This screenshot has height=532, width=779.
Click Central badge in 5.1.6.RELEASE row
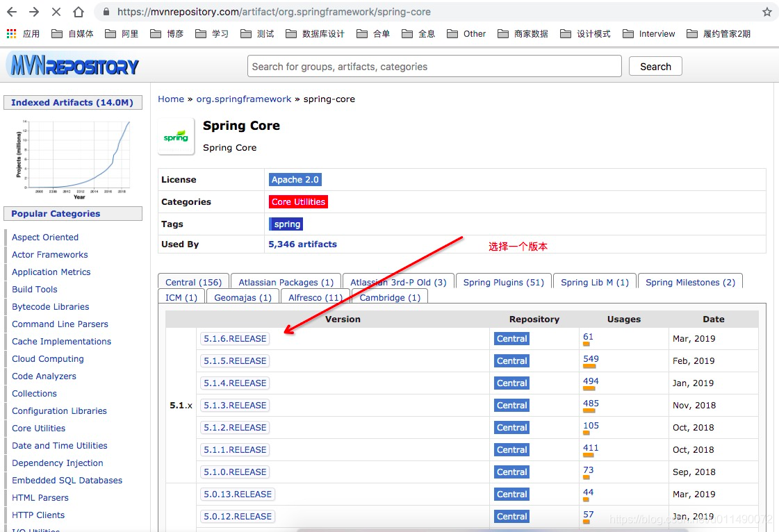tap(511, 338)
